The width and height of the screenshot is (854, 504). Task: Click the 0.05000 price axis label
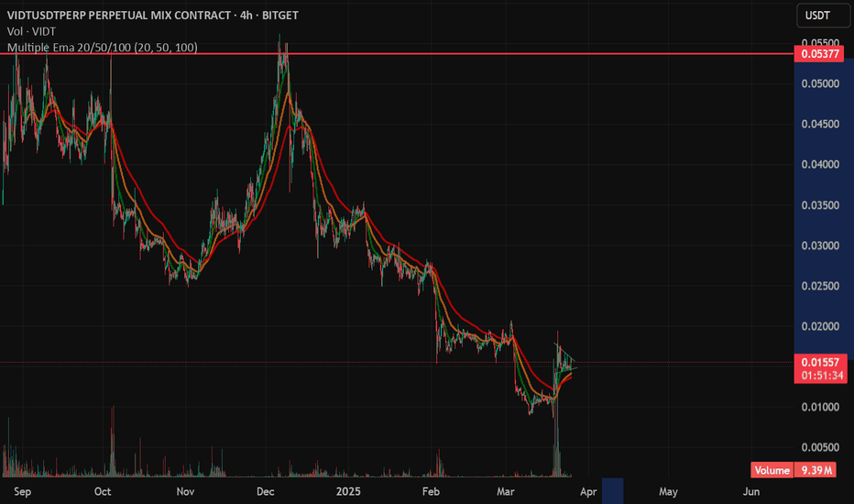click(x=820, y=84)
